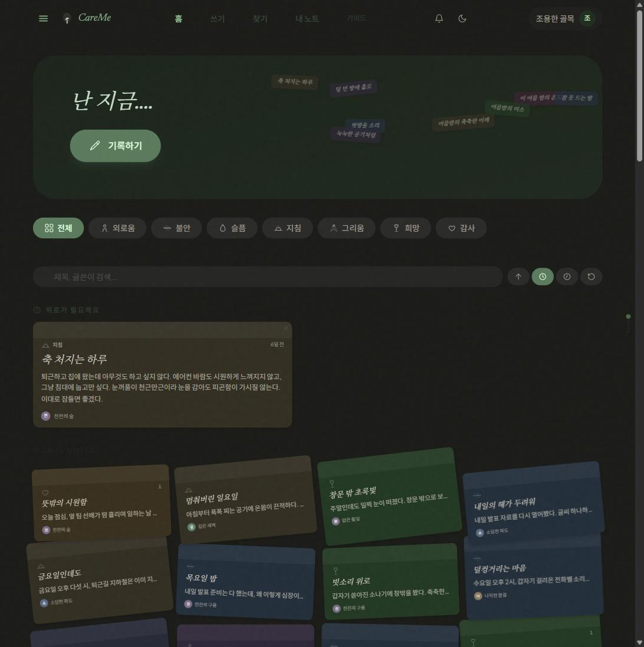The width and height of the screenshot is (644, 647).
Task: Select the 전체 category filter
Action: [x=58, y=228]
